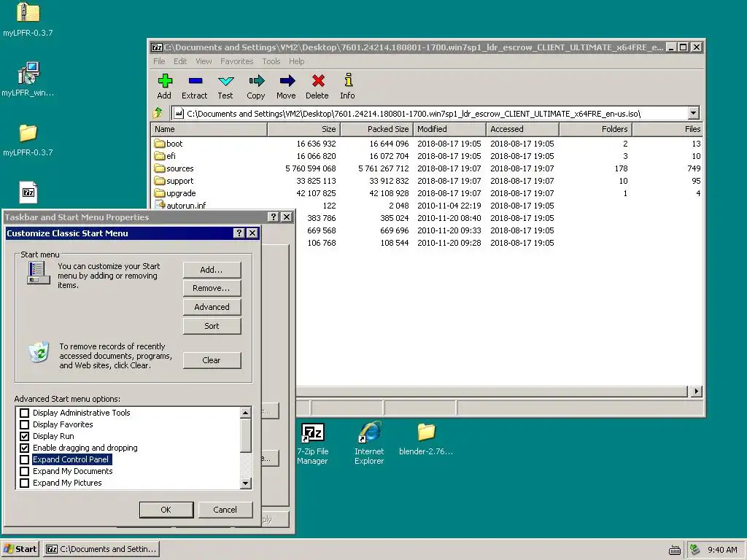
Task: Select the support folder icon
Action: [159, 181]
